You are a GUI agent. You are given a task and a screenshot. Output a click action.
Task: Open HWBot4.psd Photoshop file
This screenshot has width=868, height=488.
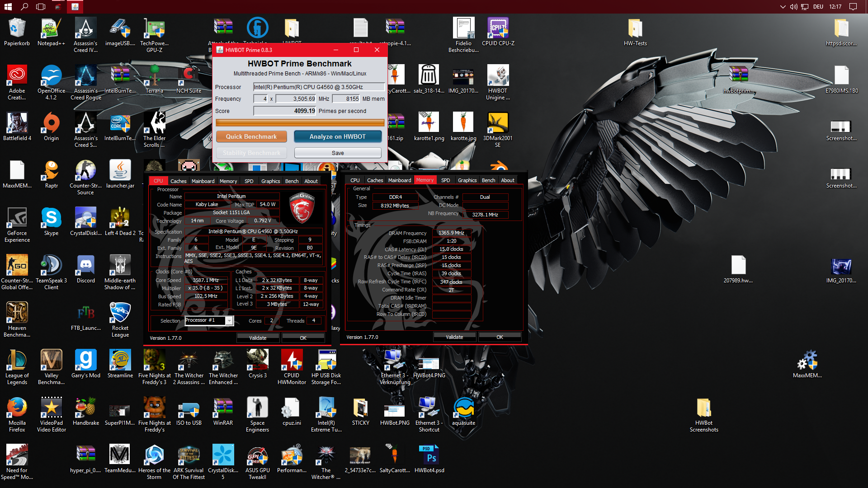429,459
